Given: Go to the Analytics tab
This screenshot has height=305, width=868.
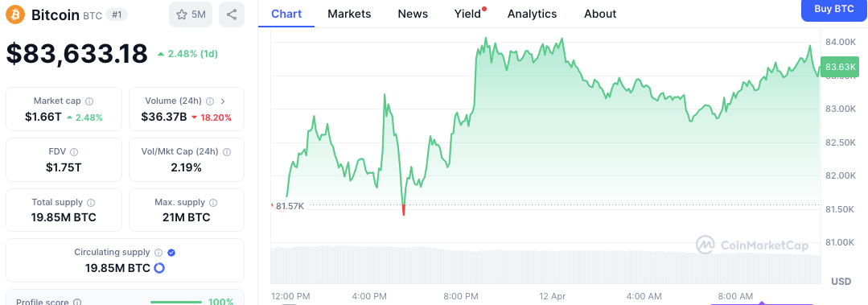Looking at the screenshot, I should tap(533, 14).
